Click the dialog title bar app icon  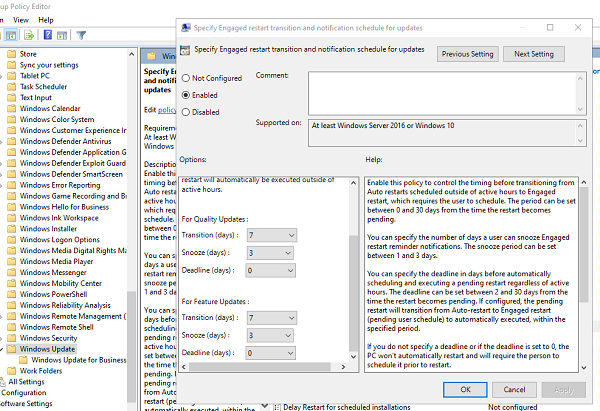click(186, 28)
